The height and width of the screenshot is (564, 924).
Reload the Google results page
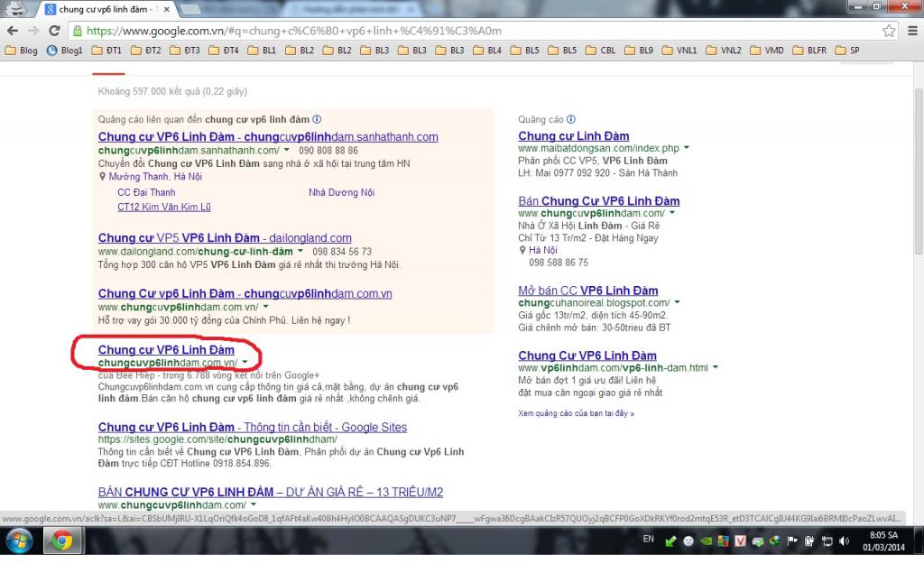tap(54, 31)
